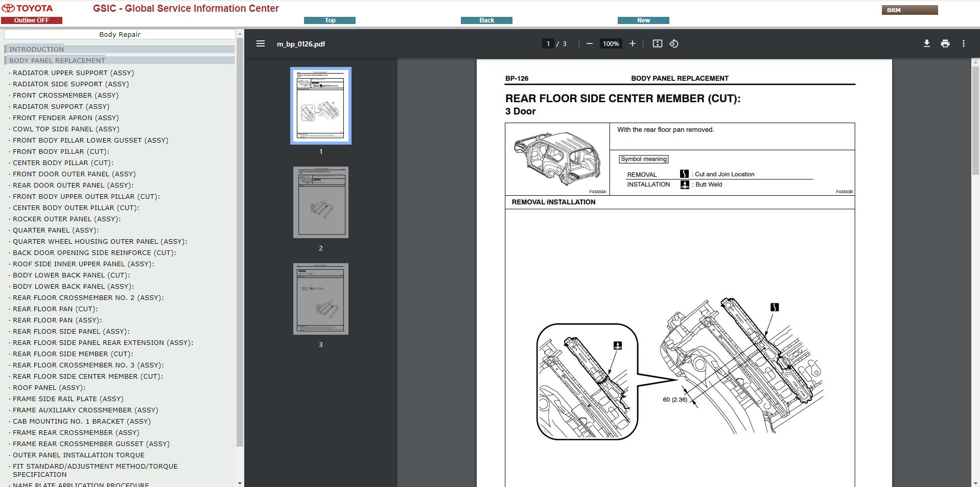Select ROOF SIDE INNER UPPER PANEL (ASSY):
Image resolution: width=980 pixels, height=487 pixels.
pyautogui.click(x=83, y=264)
